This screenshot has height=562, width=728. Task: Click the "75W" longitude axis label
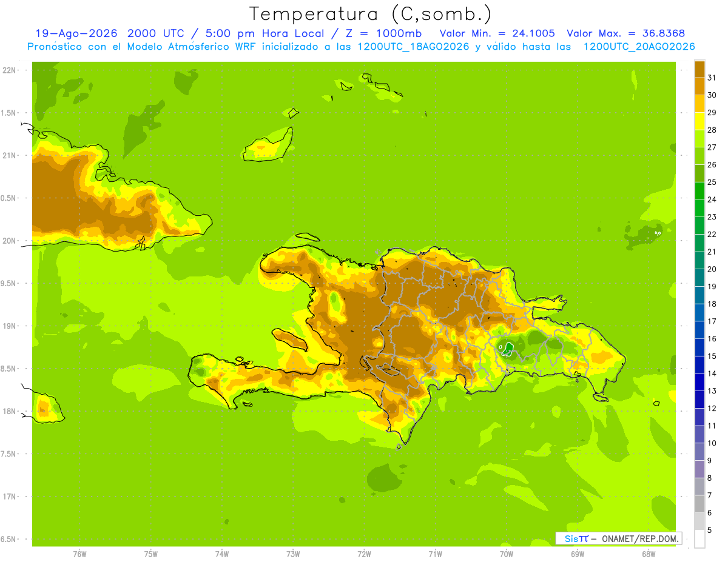151,554
